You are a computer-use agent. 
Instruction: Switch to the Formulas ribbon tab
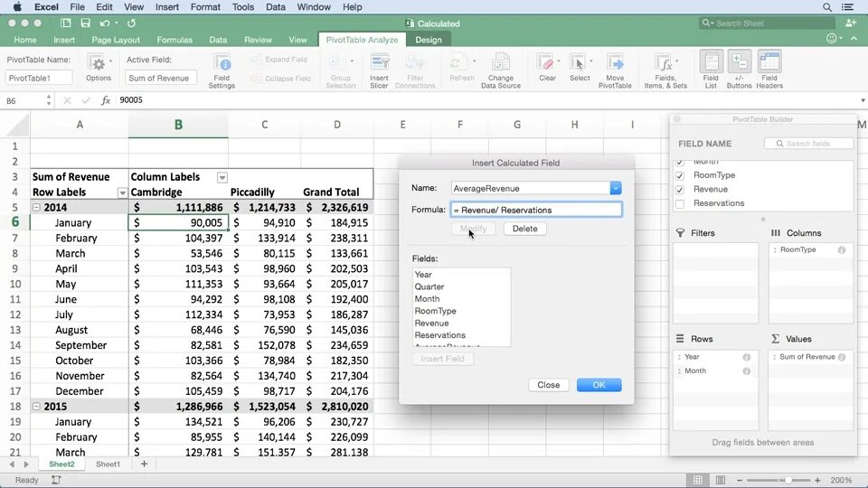coord(175,40)
